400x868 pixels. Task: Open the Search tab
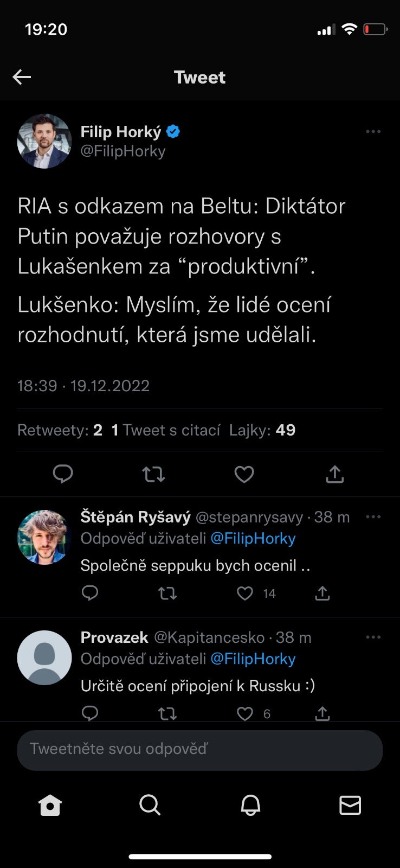pyautogui.click(x=150, y=806)
